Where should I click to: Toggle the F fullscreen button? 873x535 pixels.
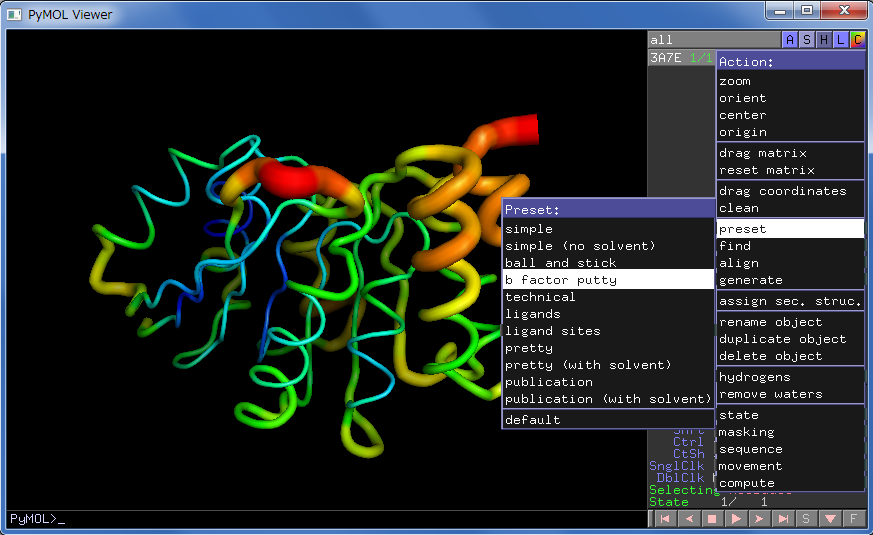[x=853, y=519]
